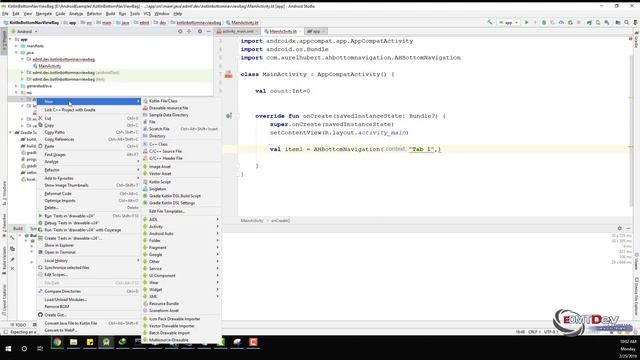
Task: Click Reformat Code in context menu
Action: [89, 193]
